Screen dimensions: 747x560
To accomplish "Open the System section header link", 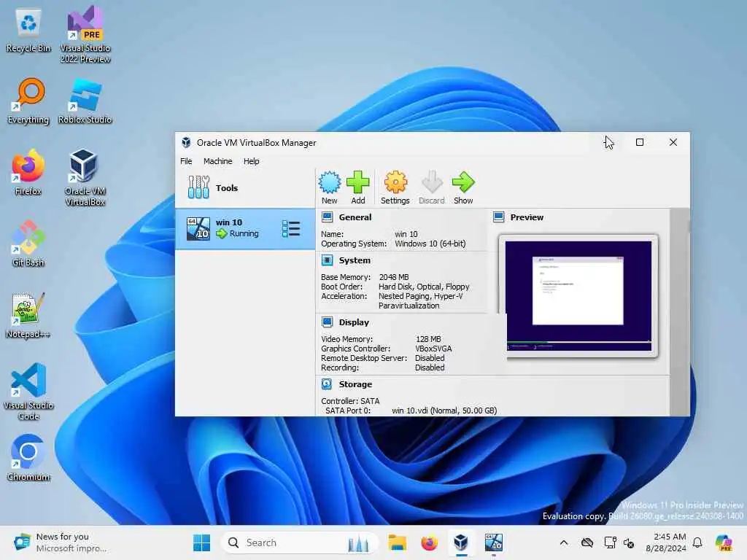I will tap(355, 260).
